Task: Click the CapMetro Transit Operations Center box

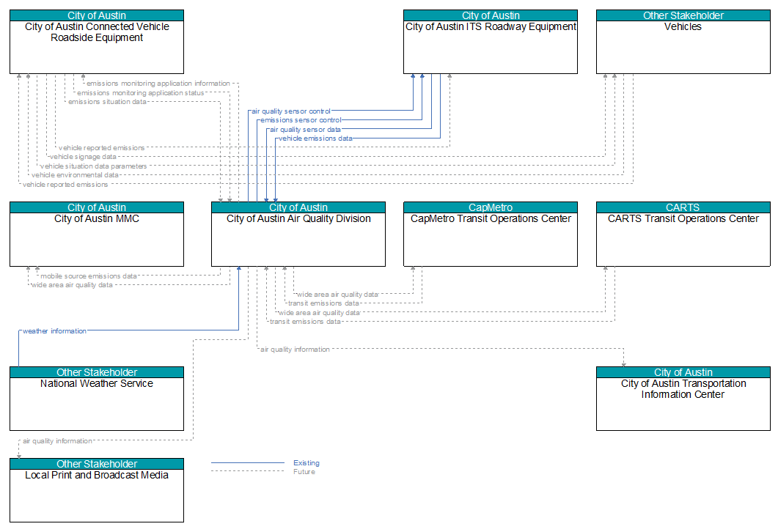Action: click(x=491, y=234)
